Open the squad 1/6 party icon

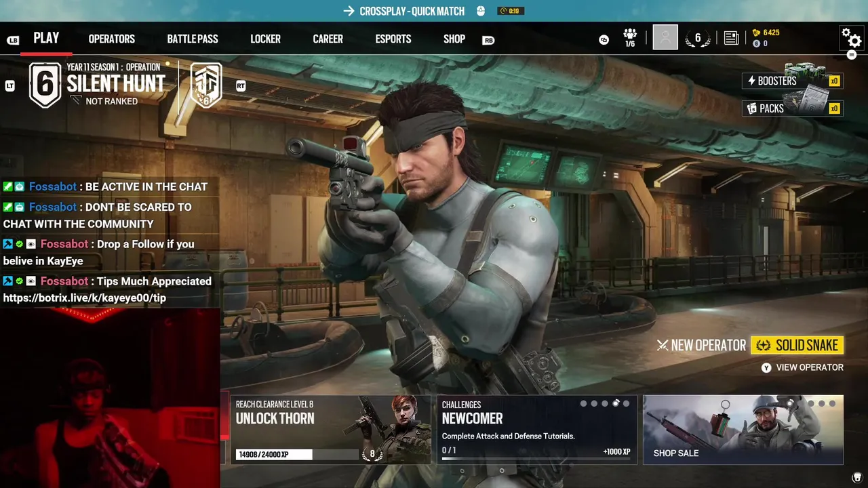[630, 37]
